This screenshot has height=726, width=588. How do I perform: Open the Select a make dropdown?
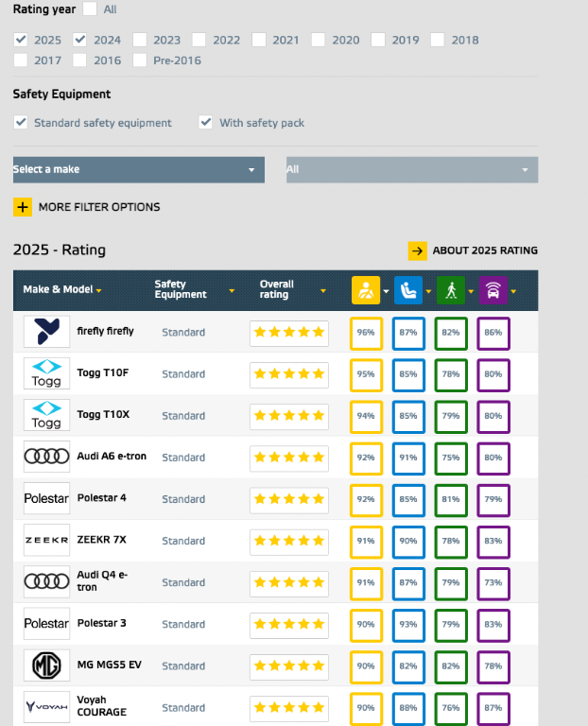[x=139, y=169]
